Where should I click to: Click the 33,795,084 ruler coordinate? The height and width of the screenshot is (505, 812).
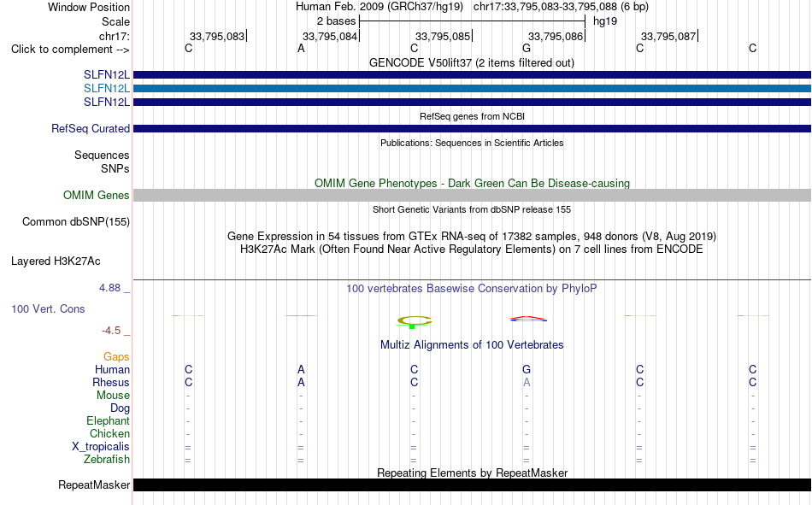(330, 36)
